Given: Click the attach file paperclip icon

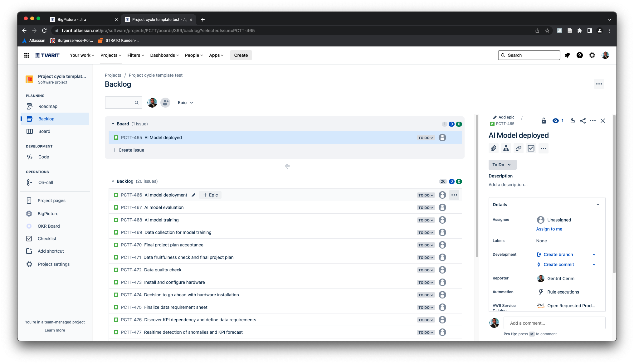Looking at the screenshot, I should (x=494, y=148).
